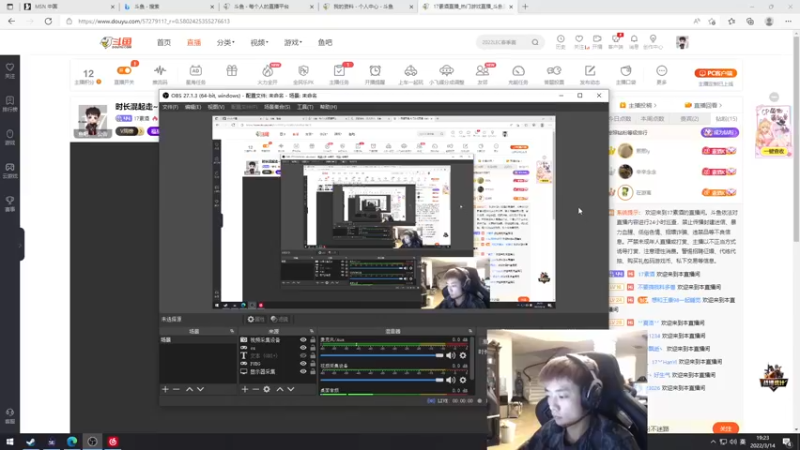Open settings gear for 麦克风/Aux channel

(463, 355)
